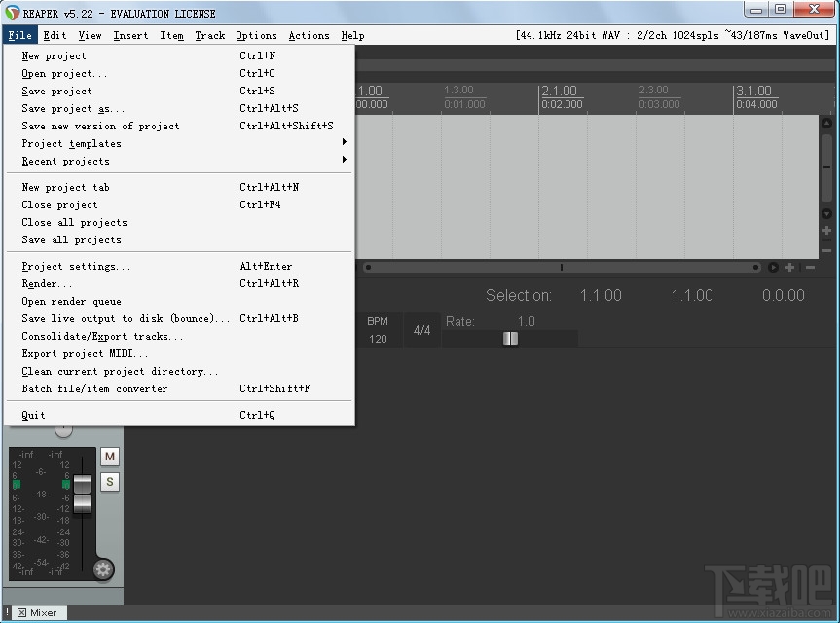
Task: Click the vertical scroll up arrow
Action: pos(826,123)
